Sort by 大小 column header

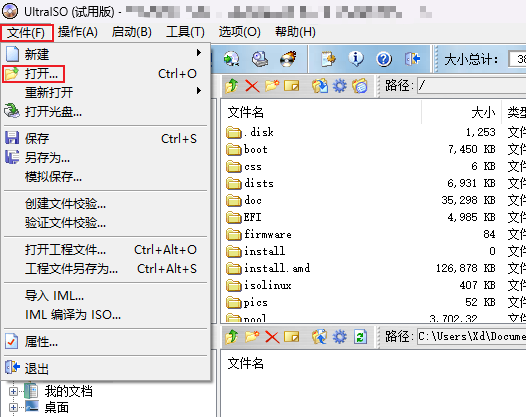[x=462, y=112]
